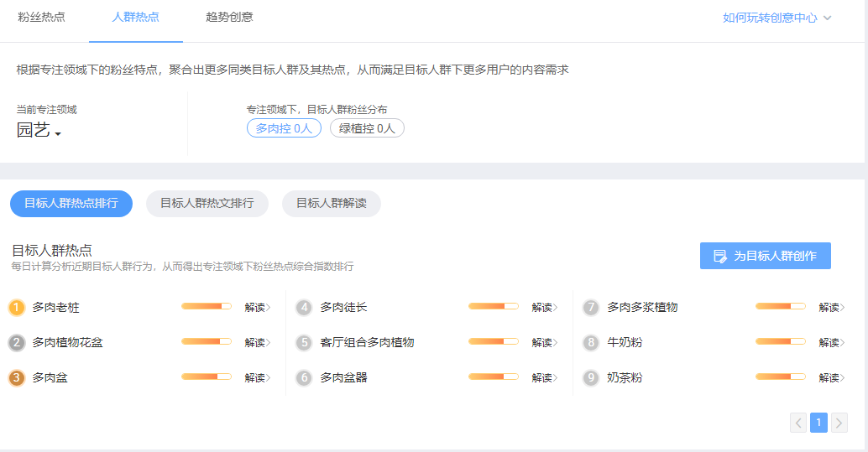Click the heat index bar for 多肉老桩

pos(206,307)
